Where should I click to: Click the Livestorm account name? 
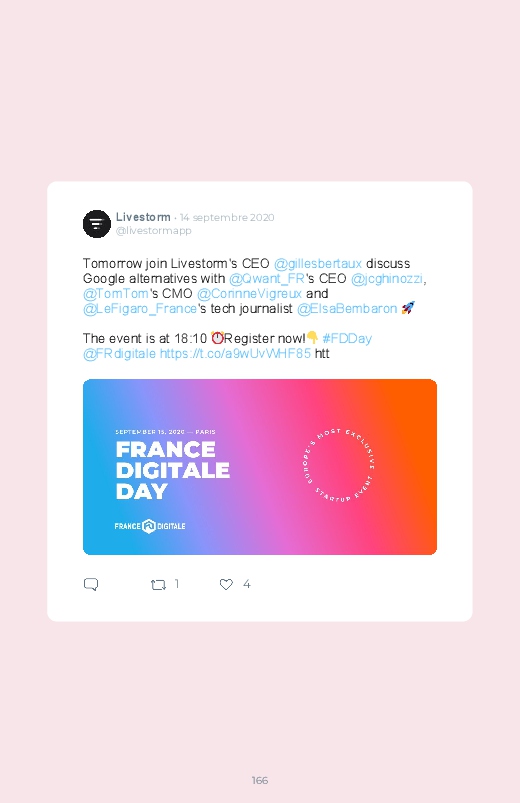coord(143,217)
